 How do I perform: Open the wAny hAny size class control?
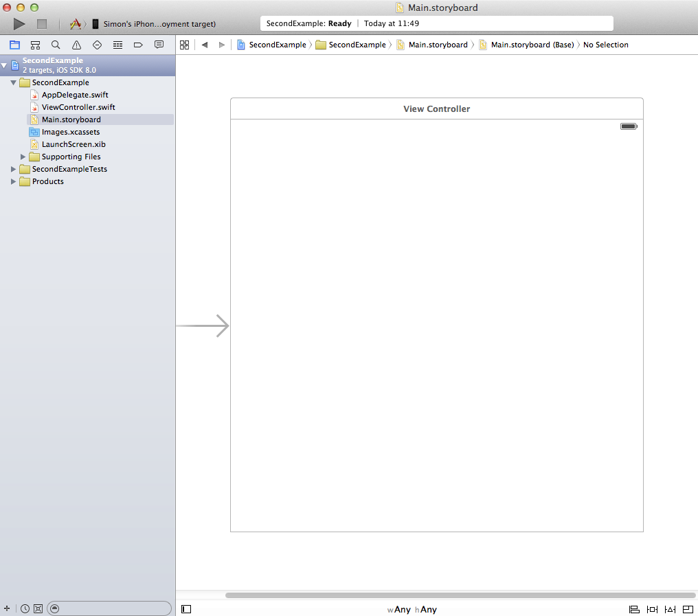(x=412, y=609)
